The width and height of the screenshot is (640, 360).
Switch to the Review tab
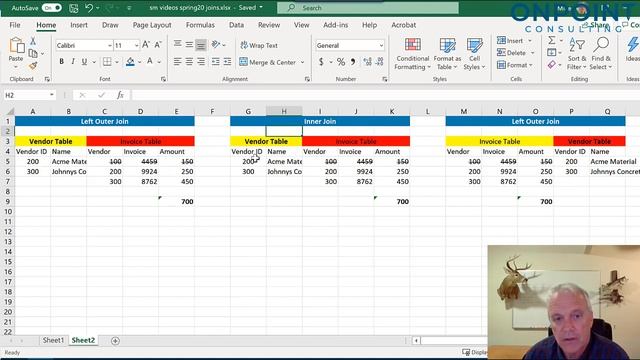coord(269,25)
